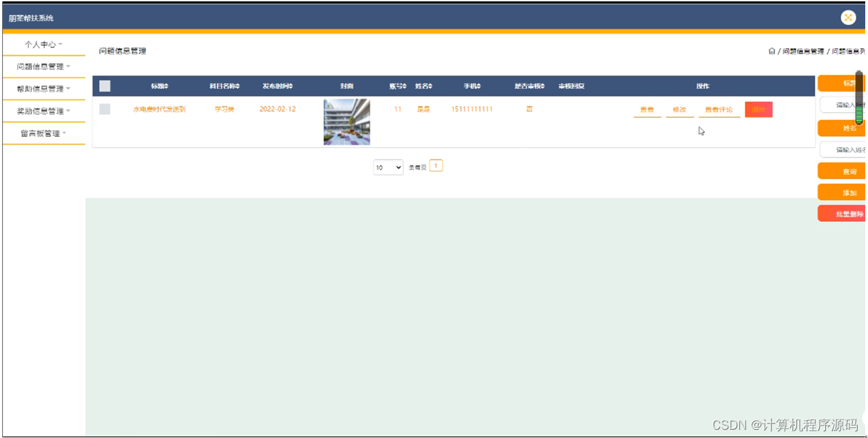Click the phone cell 15111111111
Screen dimensions: 868x438
472,109
